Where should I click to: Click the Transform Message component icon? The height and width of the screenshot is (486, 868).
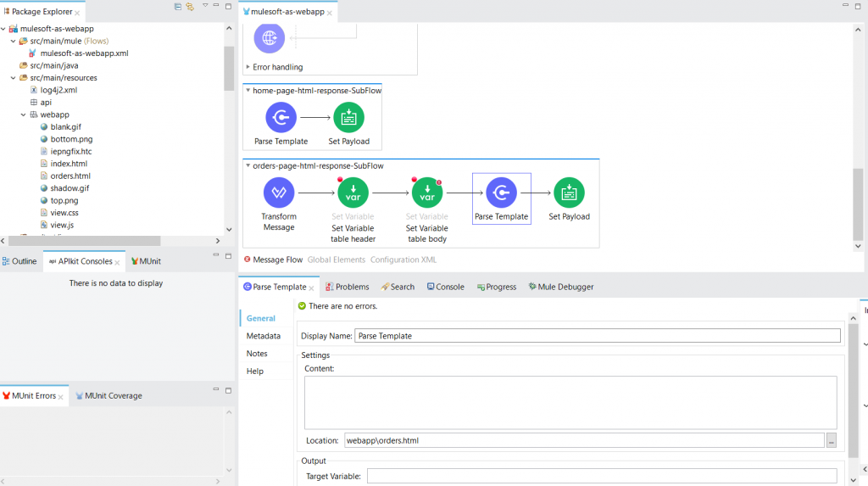tap(279, 193)
